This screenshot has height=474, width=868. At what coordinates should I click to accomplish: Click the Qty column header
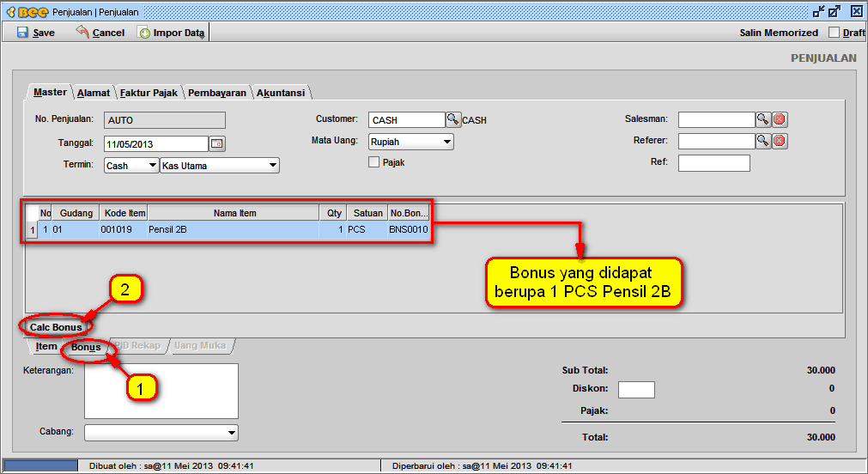pos(333,213)
